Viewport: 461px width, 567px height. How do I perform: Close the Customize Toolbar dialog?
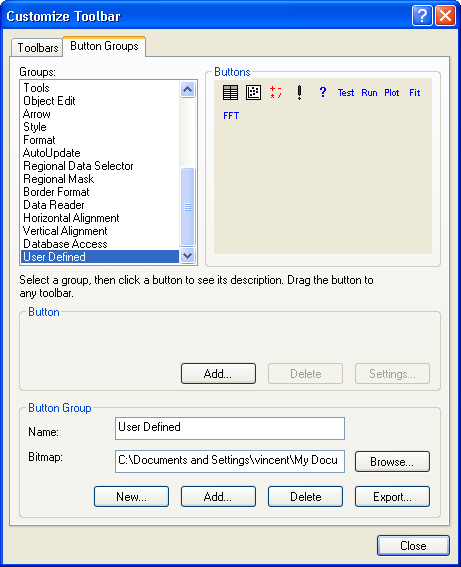click(413, 545)
